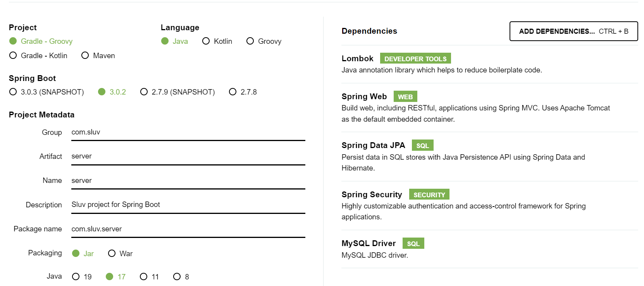Click the Package name input field
644x286 pixels.
(x=186, y=229)
